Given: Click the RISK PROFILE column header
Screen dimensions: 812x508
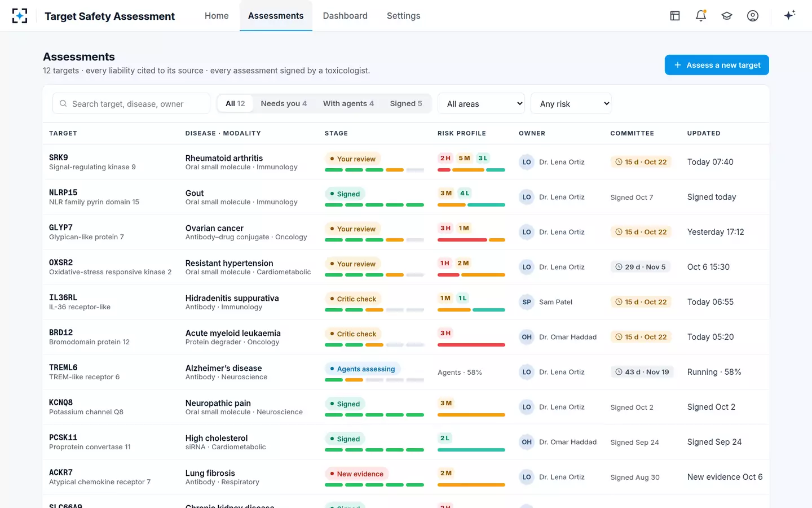Looking at the screenshot, I should pyautogui.click(x=462, y=134).
